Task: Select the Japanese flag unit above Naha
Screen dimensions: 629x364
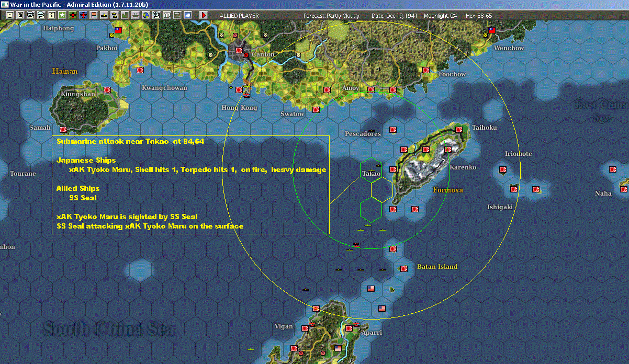Action: click(613, 169)
